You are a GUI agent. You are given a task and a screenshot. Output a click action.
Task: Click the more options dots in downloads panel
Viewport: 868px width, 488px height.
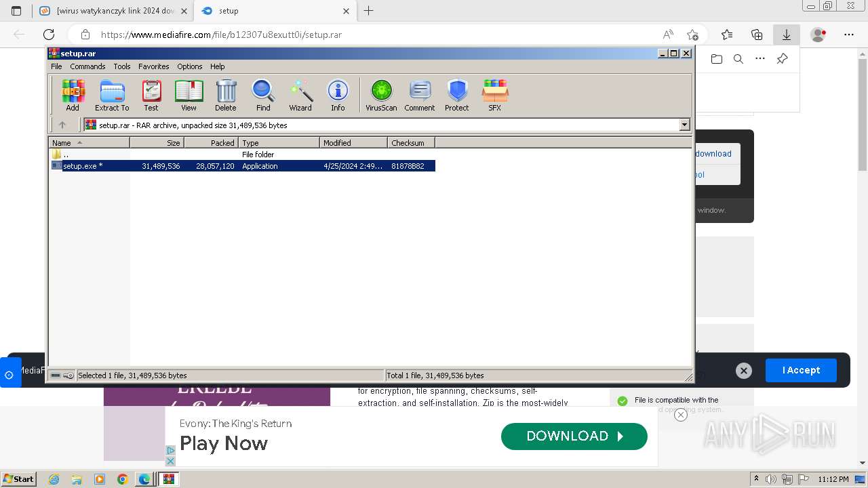[x=760, y=59]
